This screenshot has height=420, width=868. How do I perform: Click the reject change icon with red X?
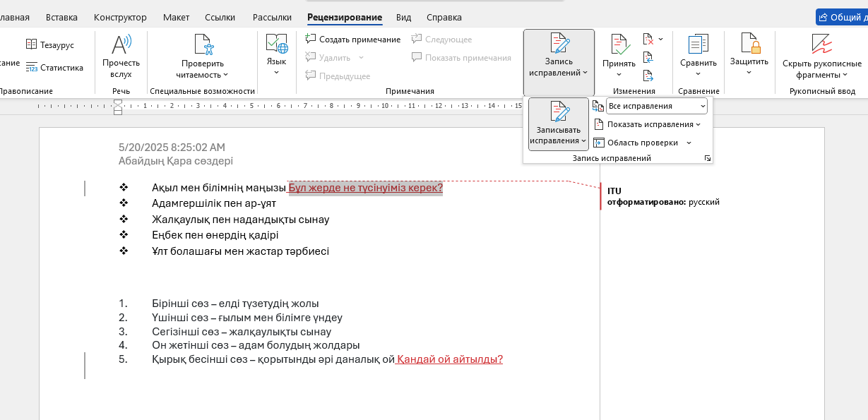[x=648, y=39]
